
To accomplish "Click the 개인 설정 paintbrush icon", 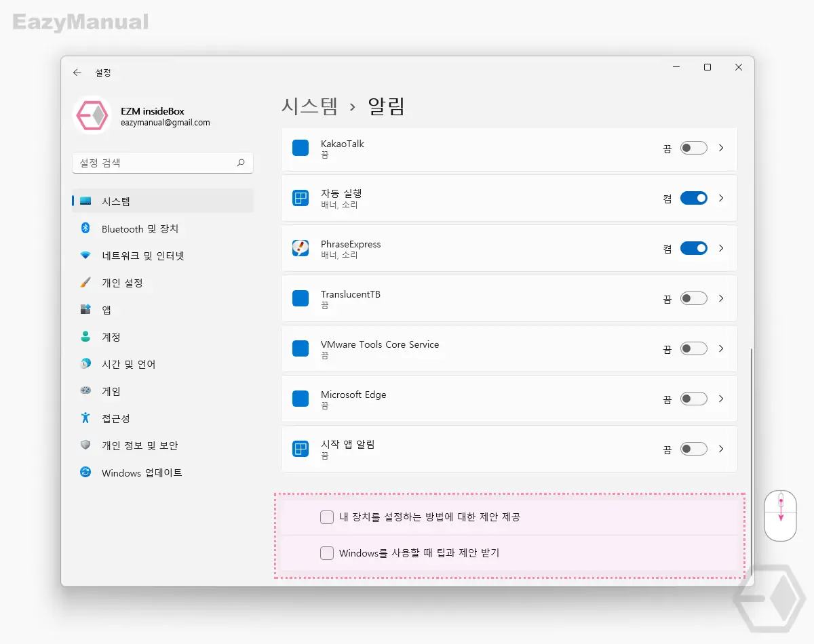I will pyautogui.click(x=85, y=283).
